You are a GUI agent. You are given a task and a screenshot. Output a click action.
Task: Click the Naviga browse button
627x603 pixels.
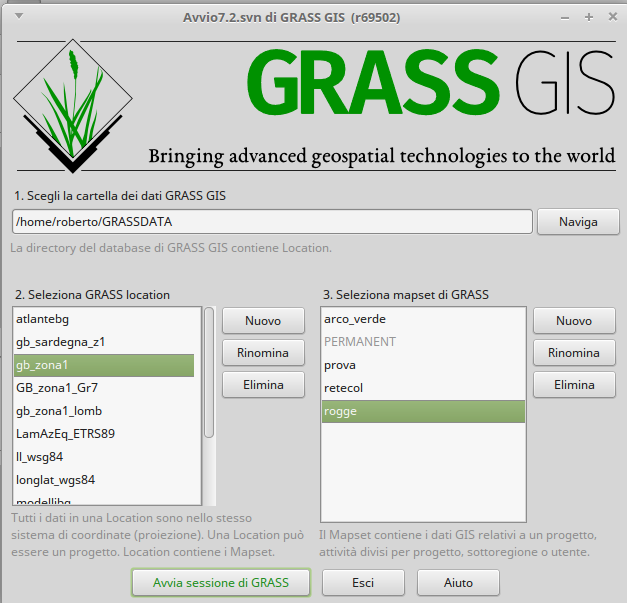click(x=578, y=222)
